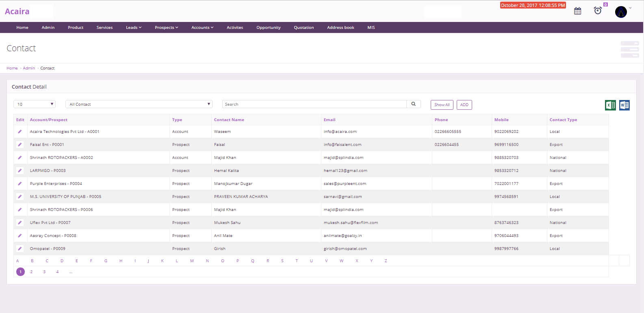
Task: Go to the Quotation menu
Action: 304,28
